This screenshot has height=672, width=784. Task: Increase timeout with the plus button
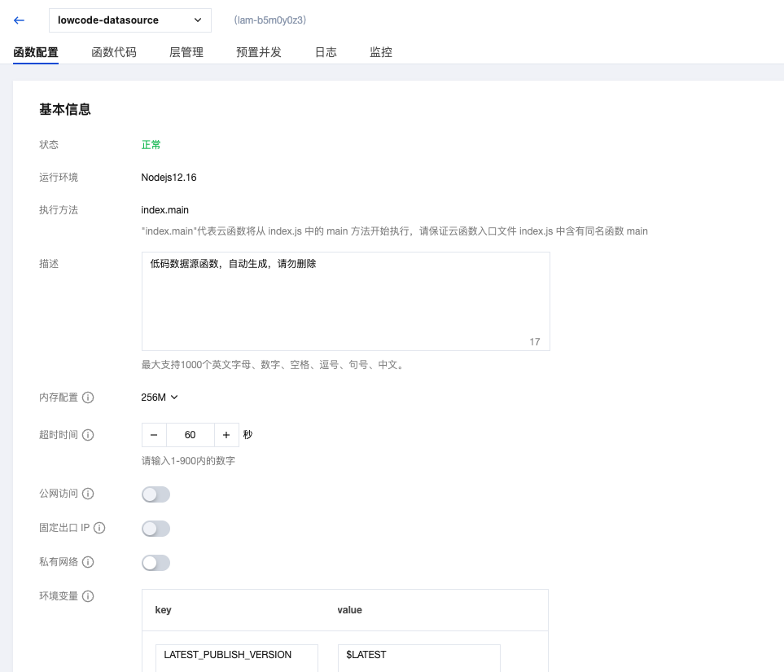[226, 435]
